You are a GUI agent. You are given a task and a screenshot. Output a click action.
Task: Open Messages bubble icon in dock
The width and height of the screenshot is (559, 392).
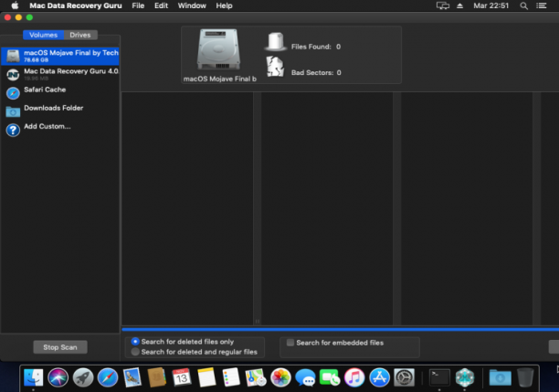tap(305, 377)
